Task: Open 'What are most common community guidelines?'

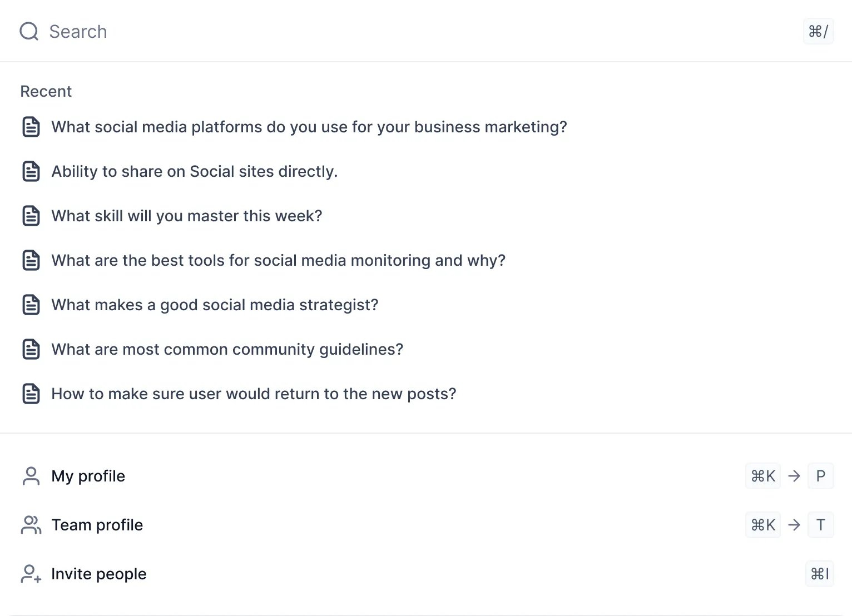Action: pyautogui.click(x=227, y=349)
